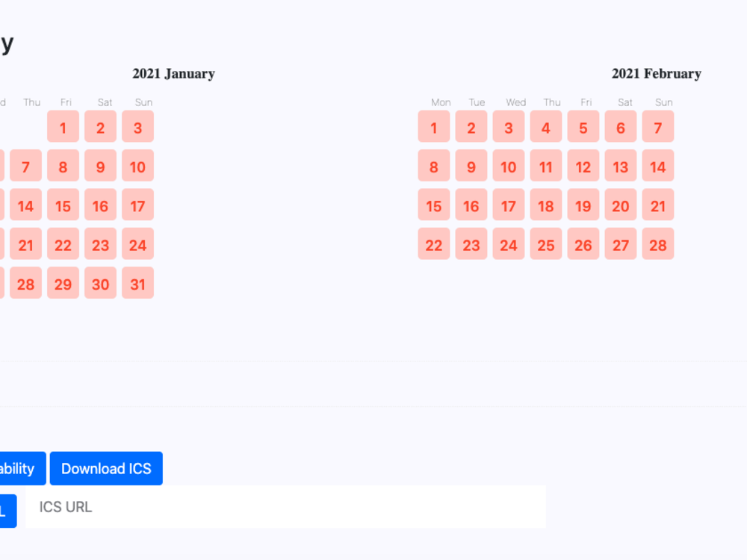Select February 24 date cell
The height and width of the screenshot is (560, 747).
click(x=509, y=244)
